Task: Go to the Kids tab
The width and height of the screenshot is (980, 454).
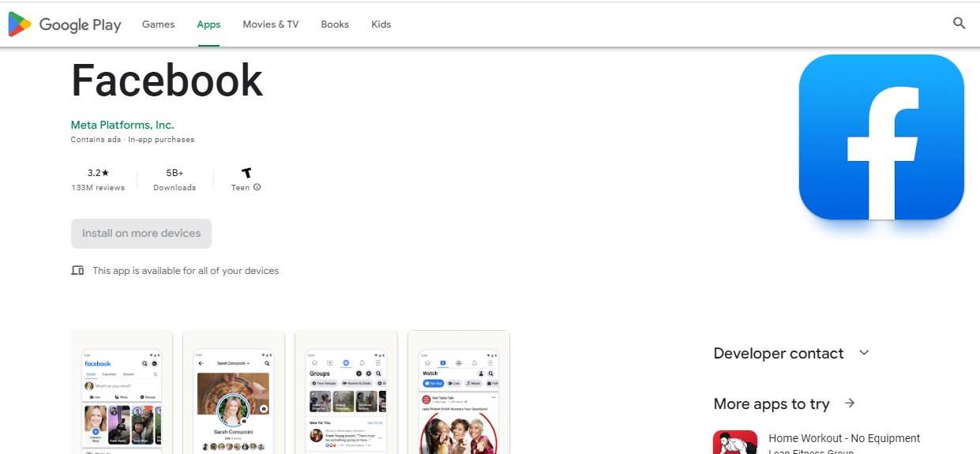Action: coord(381,24)
